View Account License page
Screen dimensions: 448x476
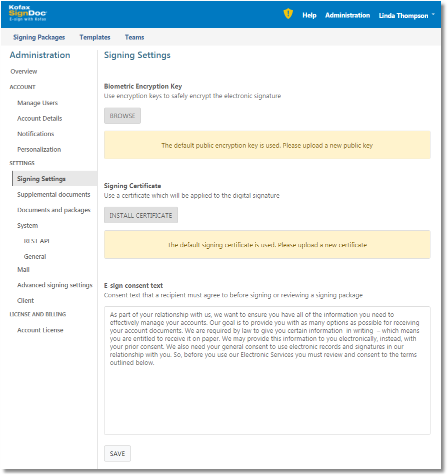(40, 330)
